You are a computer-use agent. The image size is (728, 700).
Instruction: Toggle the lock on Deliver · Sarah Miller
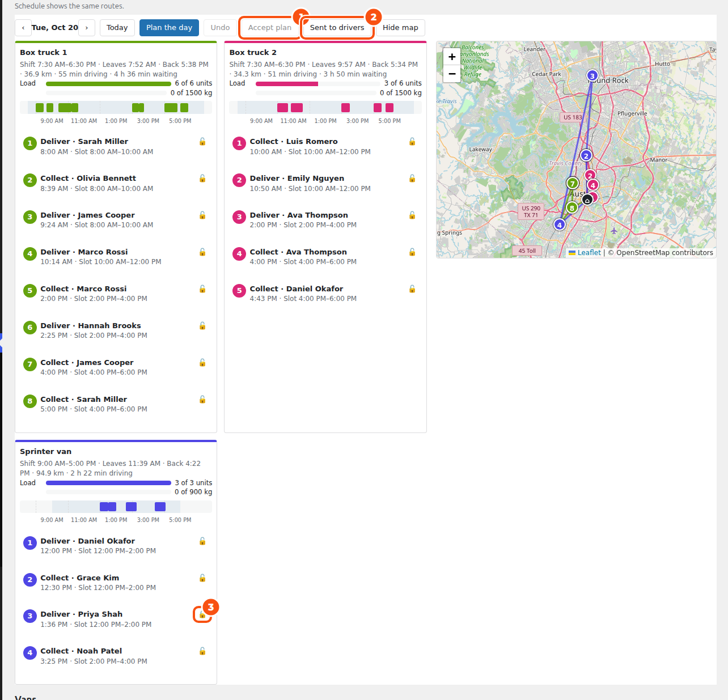(x=202, y=142)
